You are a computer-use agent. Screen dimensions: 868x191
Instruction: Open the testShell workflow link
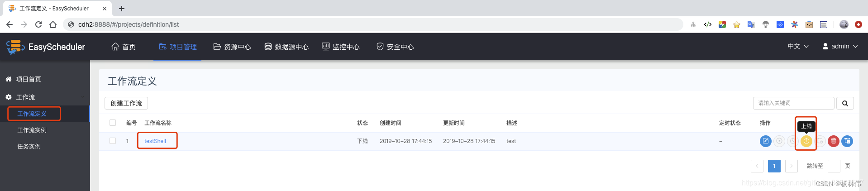point(155,141)
